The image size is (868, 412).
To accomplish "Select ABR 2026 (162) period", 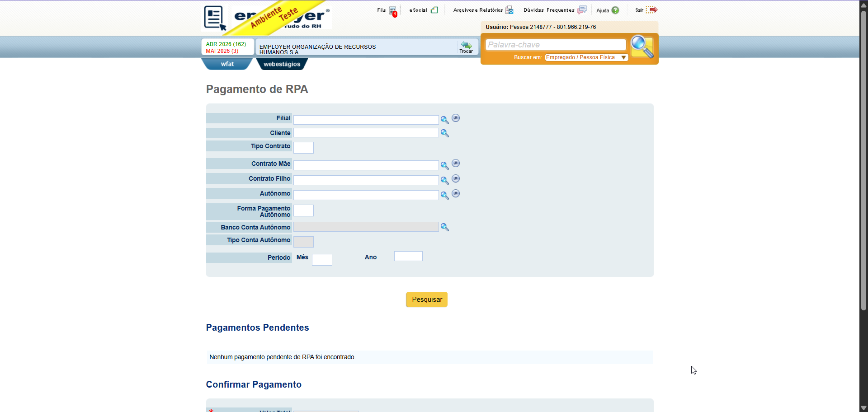I will (x=226, y=44).
